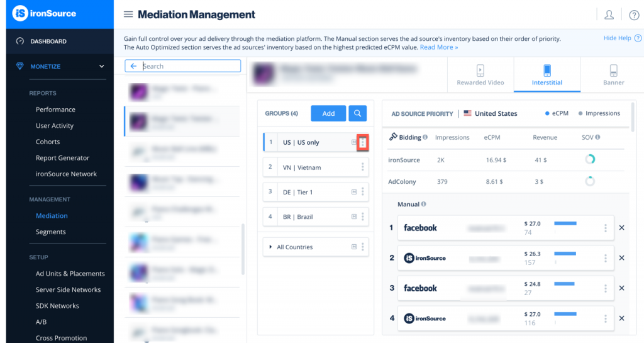Select the US only group row
The height and width of the screenshot is (343, 644).
tap(316, 142)
